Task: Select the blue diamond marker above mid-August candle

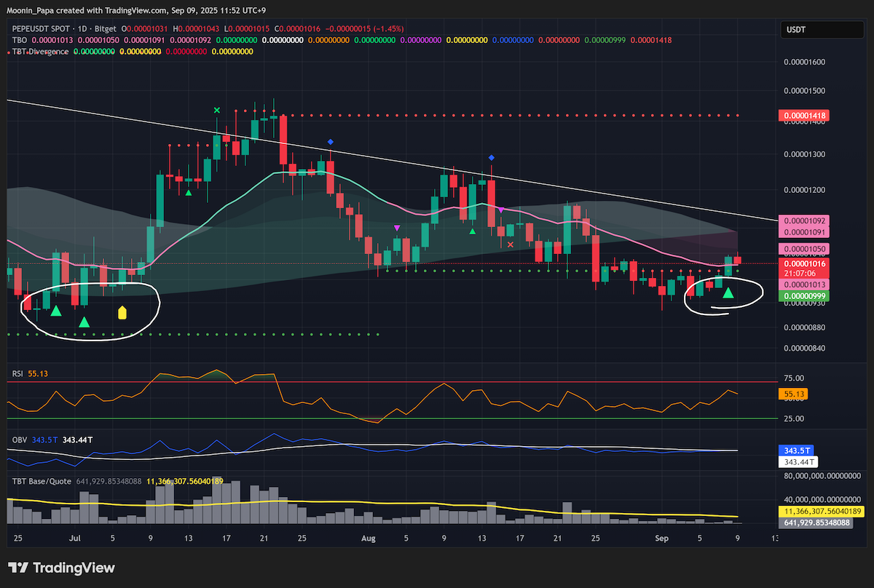Action: (x=492, y=157)
